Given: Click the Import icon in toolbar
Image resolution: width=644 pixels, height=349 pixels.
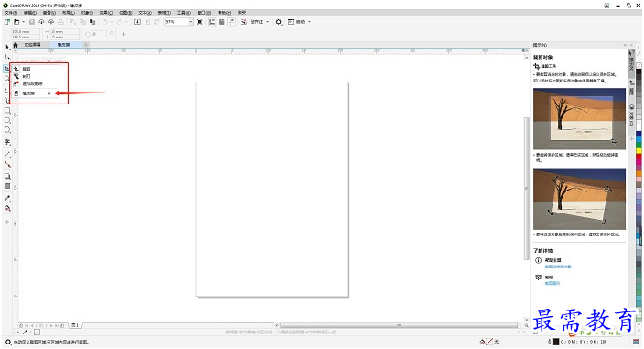Looking at the screenshot, I should point(137,22).
